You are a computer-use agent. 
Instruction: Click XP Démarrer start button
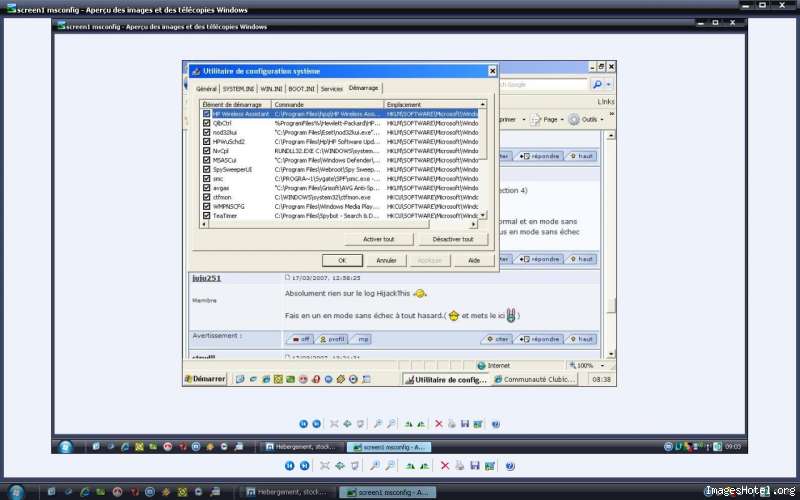pos(205,379)
